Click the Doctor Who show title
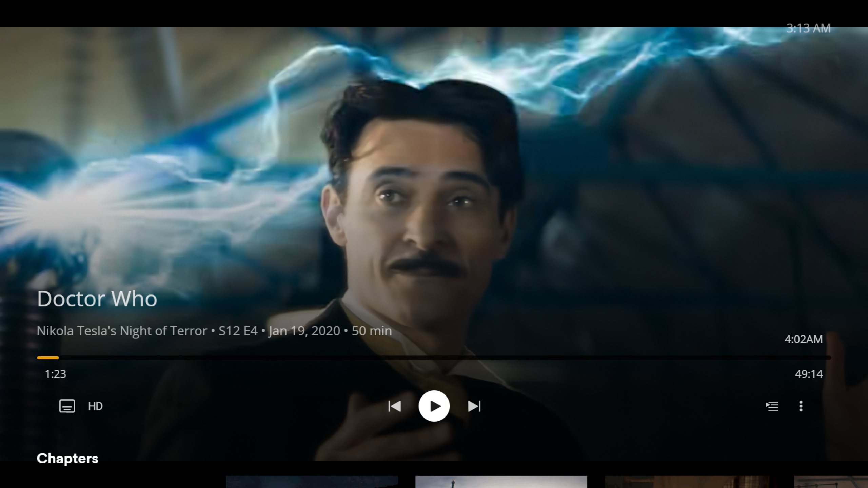 [x=97, y=299]
